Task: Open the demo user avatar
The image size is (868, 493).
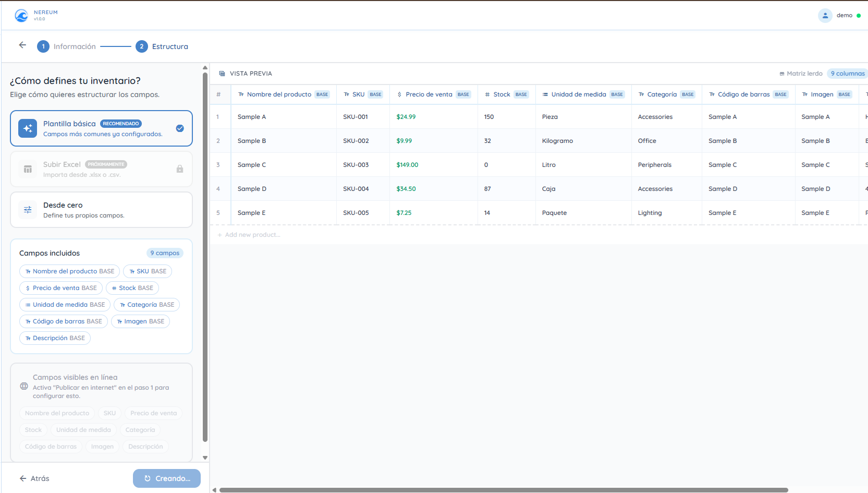Action: click(x=825, y=16)
